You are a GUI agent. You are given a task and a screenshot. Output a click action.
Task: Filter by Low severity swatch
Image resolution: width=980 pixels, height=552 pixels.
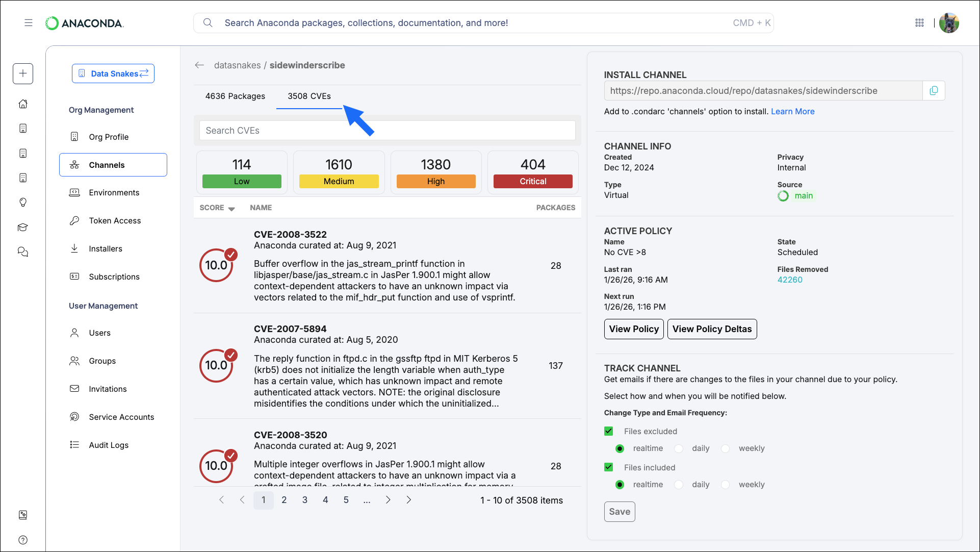(x=242, y=182)
